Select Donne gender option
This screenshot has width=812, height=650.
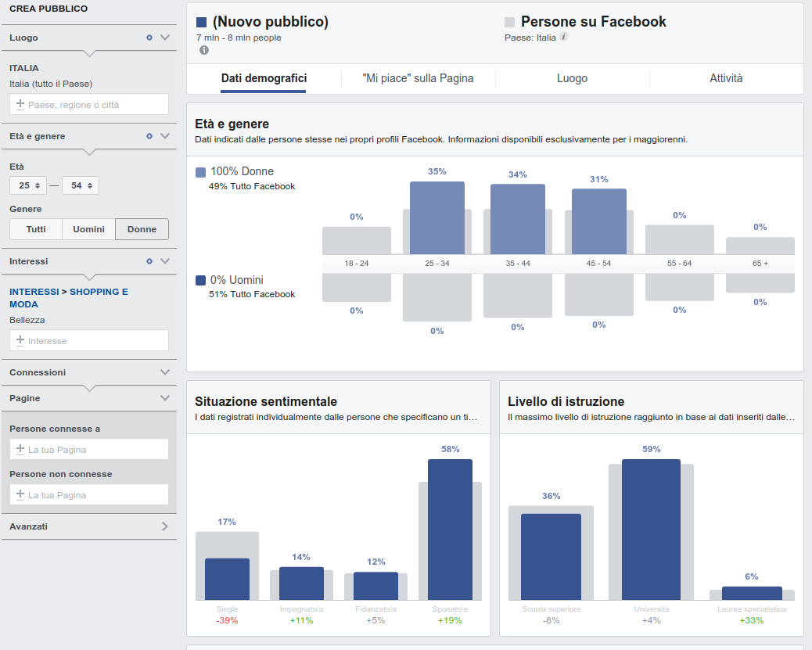coord(142,229)
